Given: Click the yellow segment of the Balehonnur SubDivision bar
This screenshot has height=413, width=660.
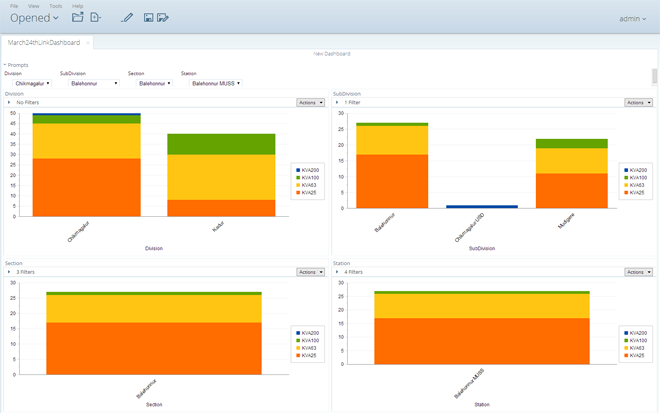Looking at the screenshot, I should pos(392,140).
